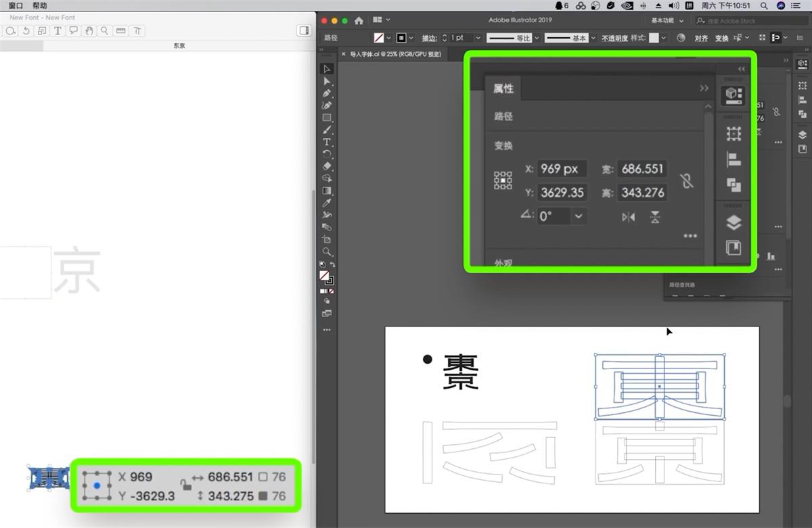Screen dimensions: 812x528
Task: Toggle the font editor sidebar panel
Action: (x=303, y=31)
